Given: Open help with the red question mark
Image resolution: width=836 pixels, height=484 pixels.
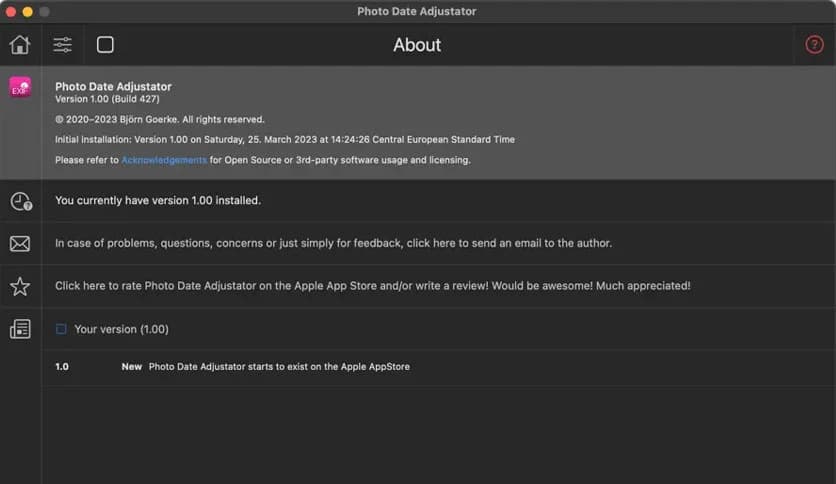Looking at the screenshot, I should click(814, 45).
